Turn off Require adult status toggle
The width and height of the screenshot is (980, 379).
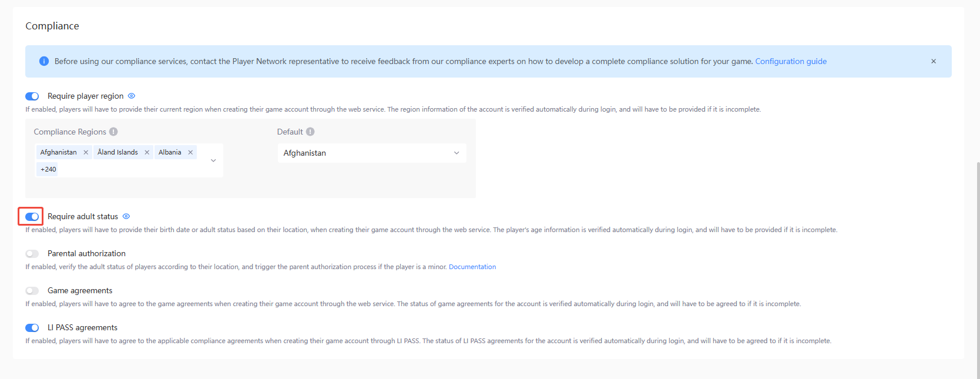point(32,217)
